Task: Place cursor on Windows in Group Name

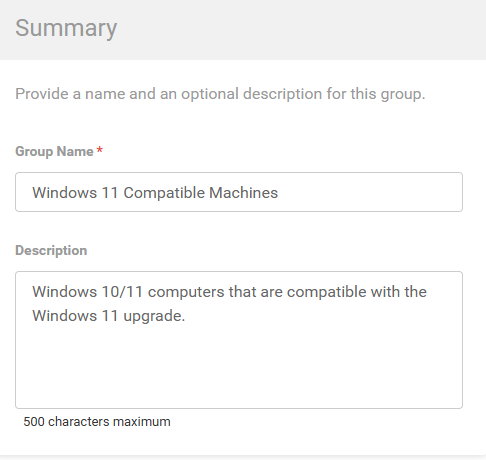Action: [x=64, y=193]
